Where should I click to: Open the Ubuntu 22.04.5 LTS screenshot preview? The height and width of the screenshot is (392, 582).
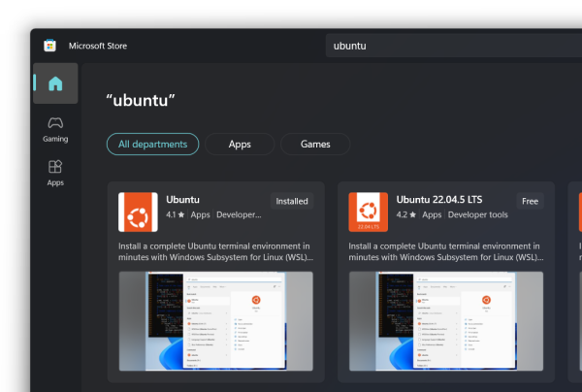pyautogui.click(x=446, y=320)
